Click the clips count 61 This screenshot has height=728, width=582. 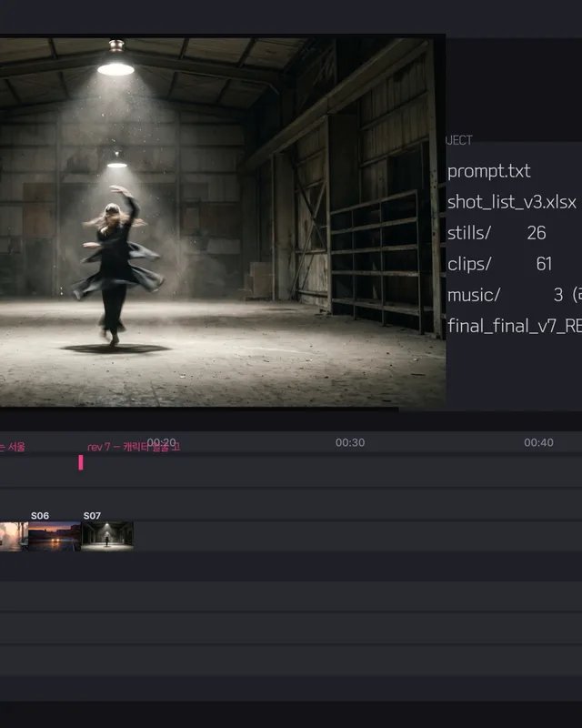pyautogui.click(x=544, y=264)
